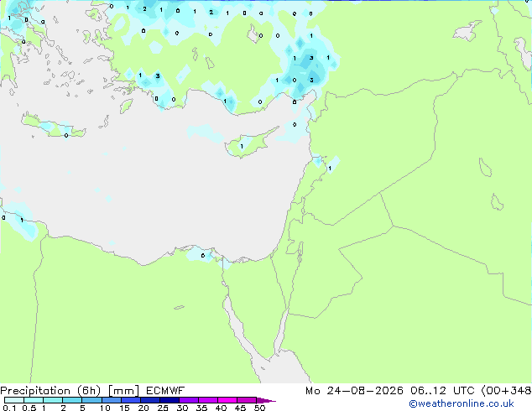The height and width of the screenshot is (411, 532).
Task: Click the '(00+348' forecast offset text
Action: click(506, 391)
